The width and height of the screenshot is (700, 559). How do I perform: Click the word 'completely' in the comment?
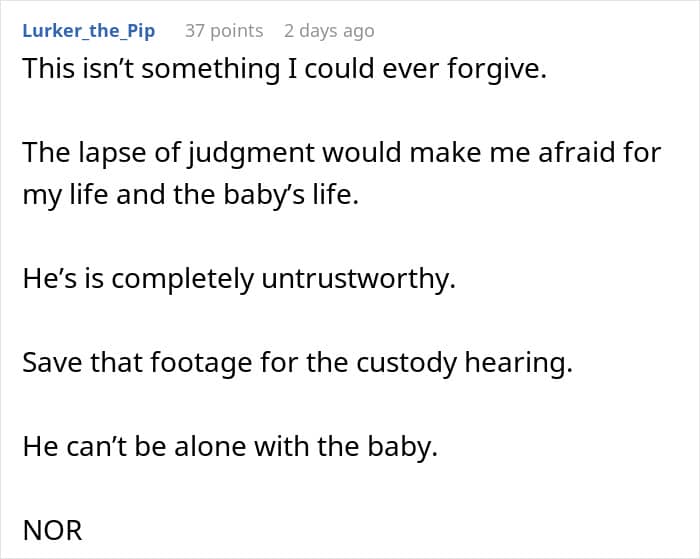tap(182, 280)
